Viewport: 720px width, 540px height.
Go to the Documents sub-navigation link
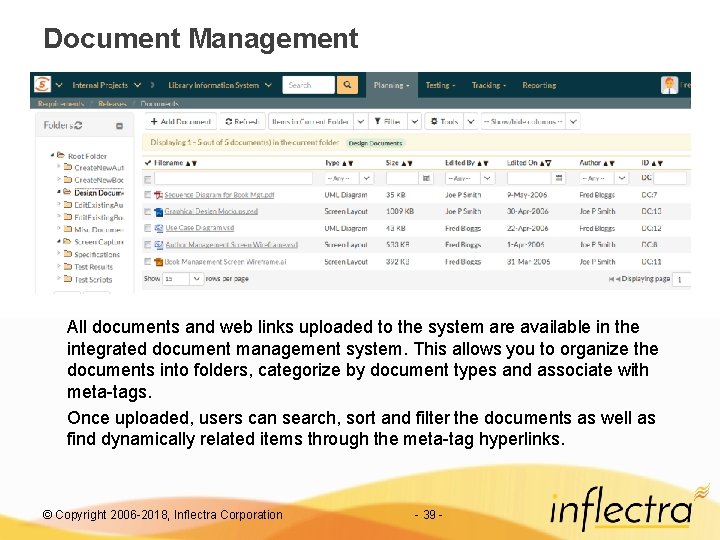pyautogui.click(x=159, y=104)
